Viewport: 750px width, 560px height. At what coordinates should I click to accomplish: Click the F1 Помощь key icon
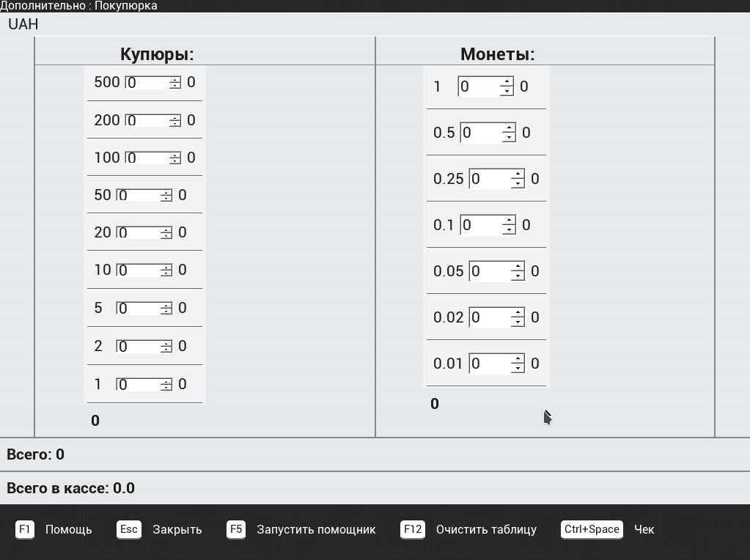click(24, 529)
